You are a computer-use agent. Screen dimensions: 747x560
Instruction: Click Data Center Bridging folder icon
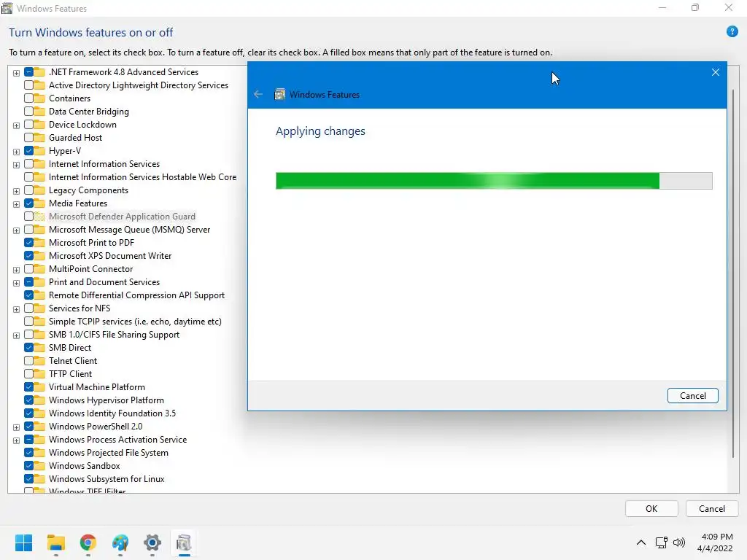tap(40, 112)
